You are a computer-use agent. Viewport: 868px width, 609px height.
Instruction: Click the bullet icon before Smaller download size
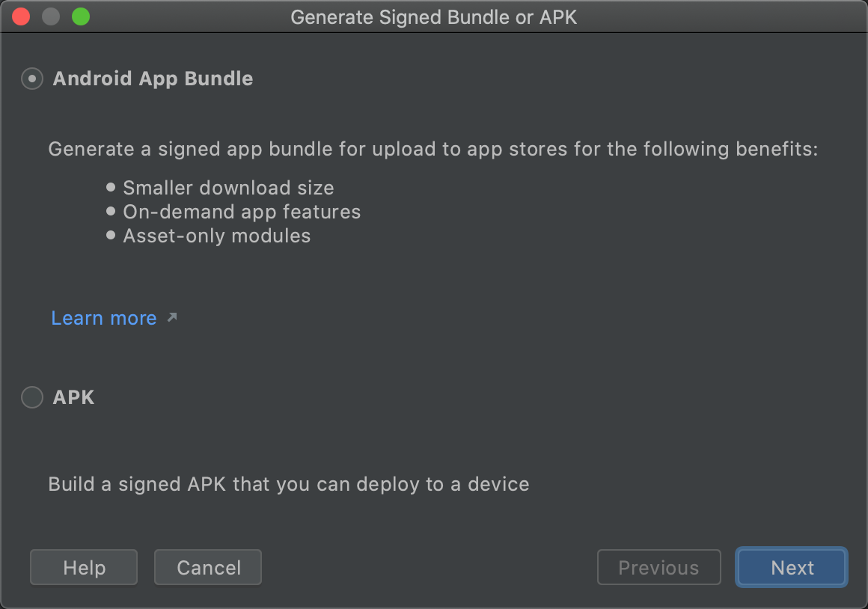111,187
